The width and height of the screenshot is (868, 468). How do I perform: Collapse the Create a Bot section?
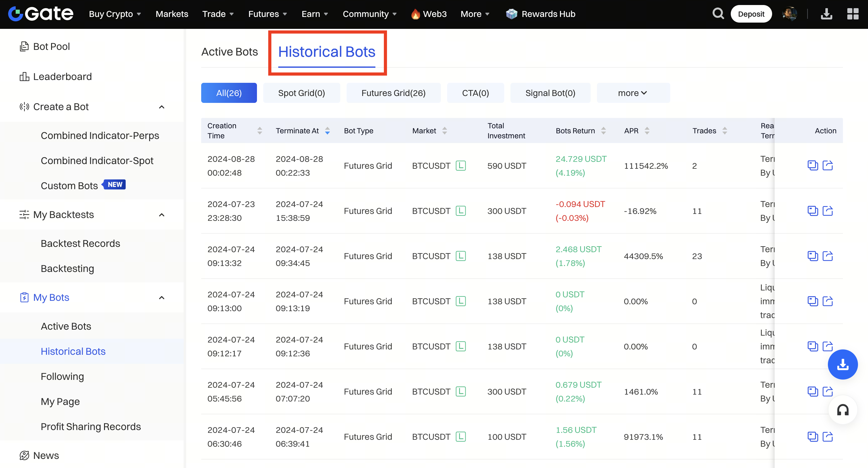[x=162, y=107]
